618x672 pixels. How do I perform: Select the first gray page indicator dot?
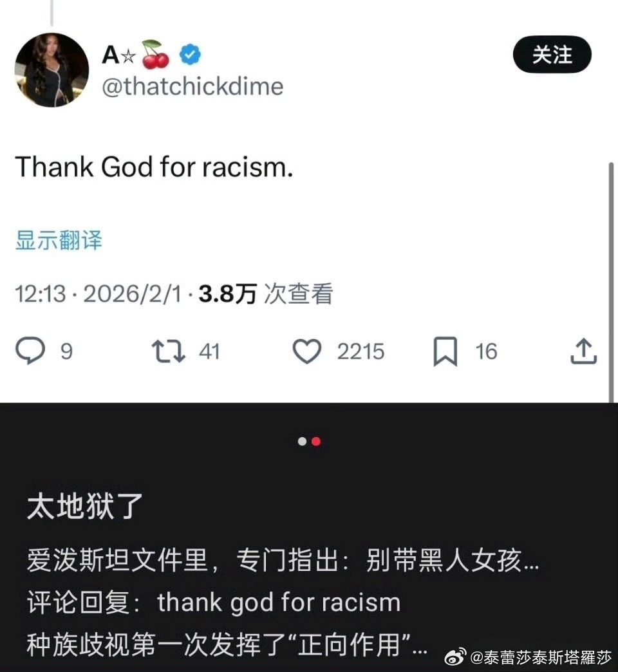click(302, 442)
